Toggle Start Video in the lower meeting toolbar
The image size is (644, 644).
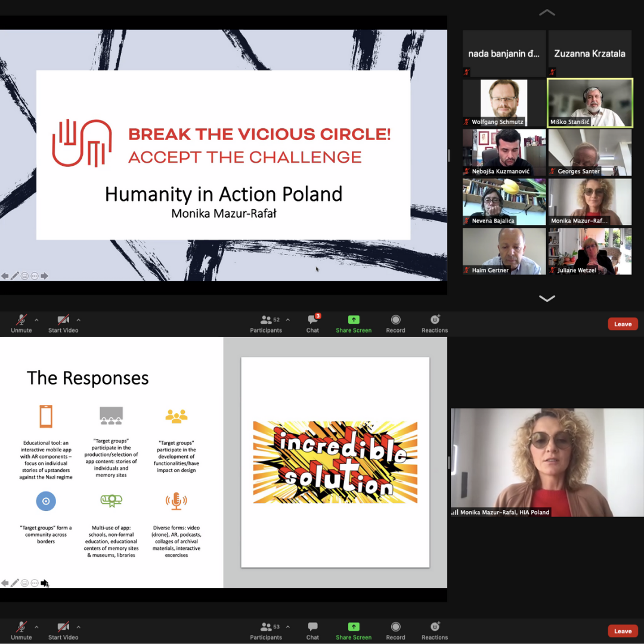click(63, 630)
